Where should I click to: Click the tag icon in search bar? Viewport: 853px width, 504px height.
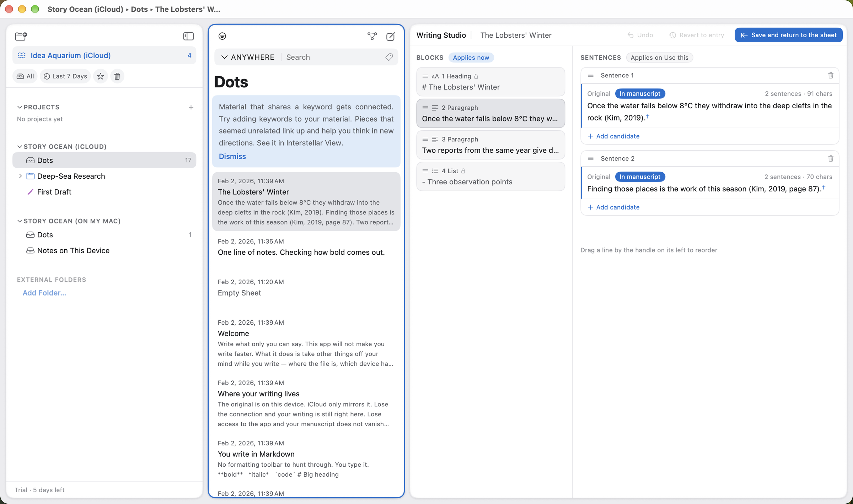pos(389,57)
